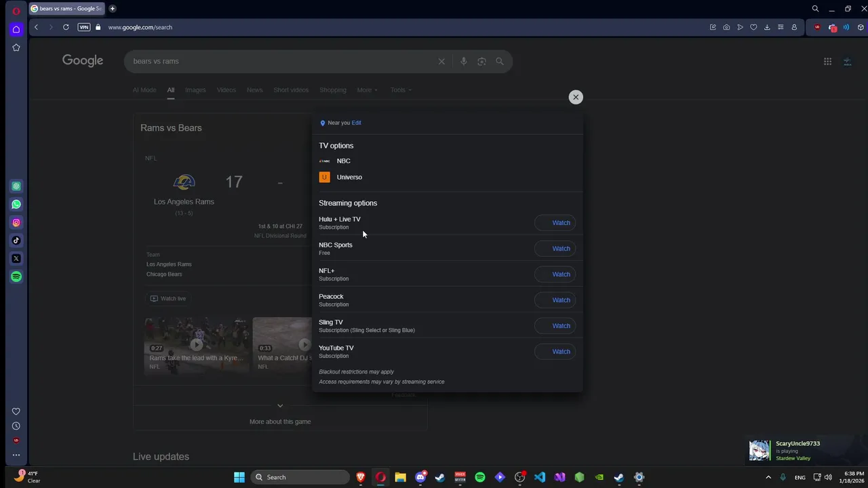
Task: Open search in tabs magnifier in title bar
Action: click(x=815, y=9)
